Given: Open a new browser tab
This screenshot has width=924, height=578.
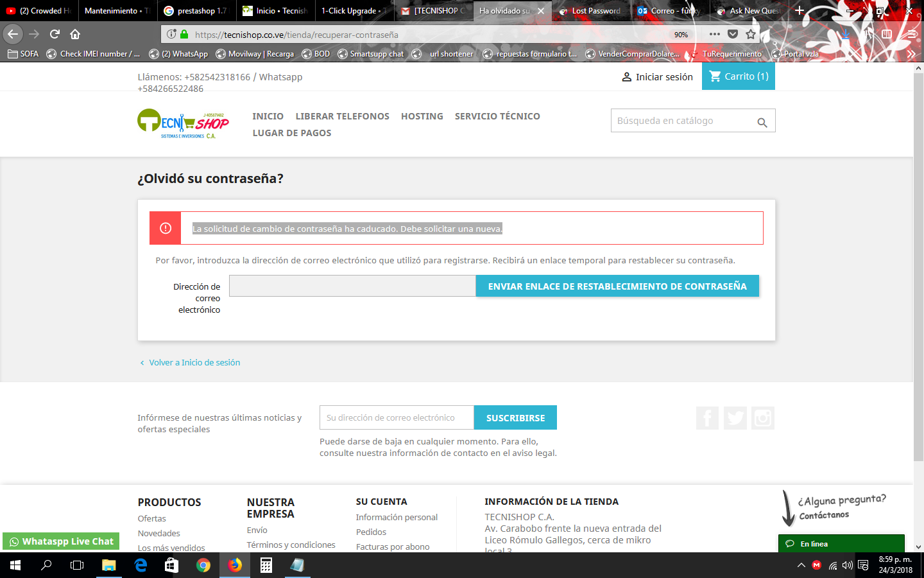Looking at the screenshot, I should pyautogui.click(x=800, y=10).
